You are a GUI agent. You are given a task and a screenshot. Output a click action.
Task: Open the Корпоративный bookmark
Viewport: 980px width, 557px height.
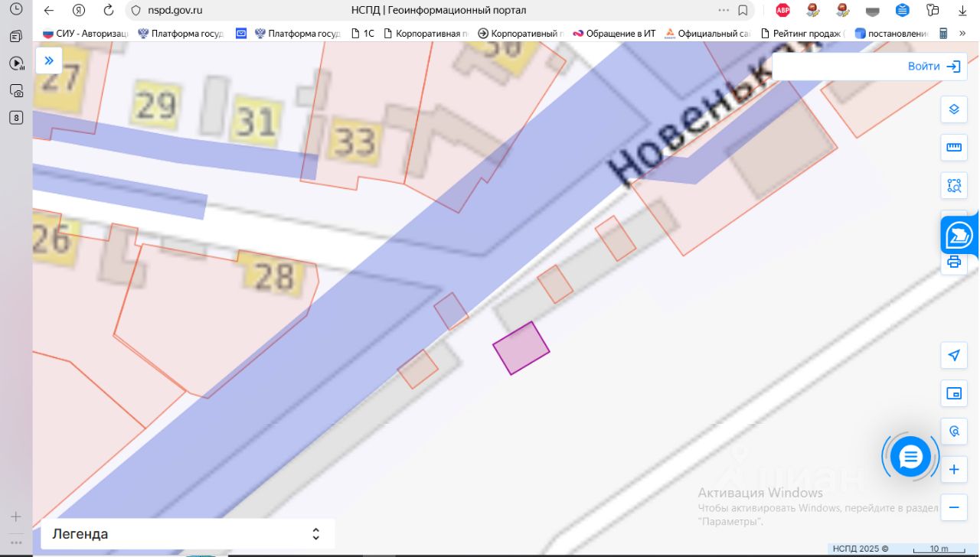pyautogui.click(x=521, y=34)
